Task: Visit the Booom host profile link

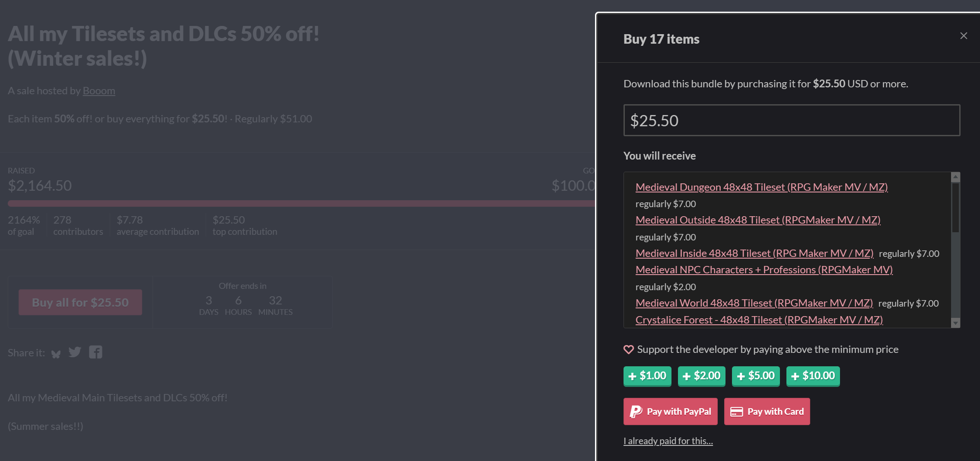Action: pyautogui.click(x=99, y=91)
